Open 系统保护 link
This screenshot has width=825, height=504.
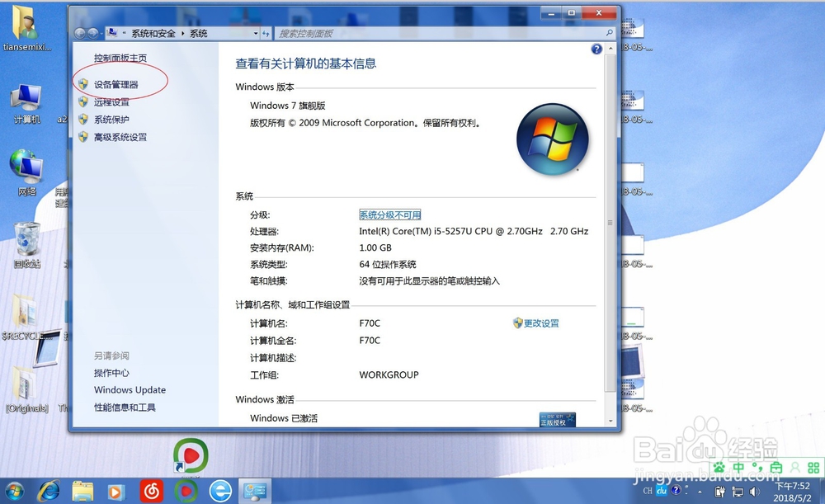111,120
